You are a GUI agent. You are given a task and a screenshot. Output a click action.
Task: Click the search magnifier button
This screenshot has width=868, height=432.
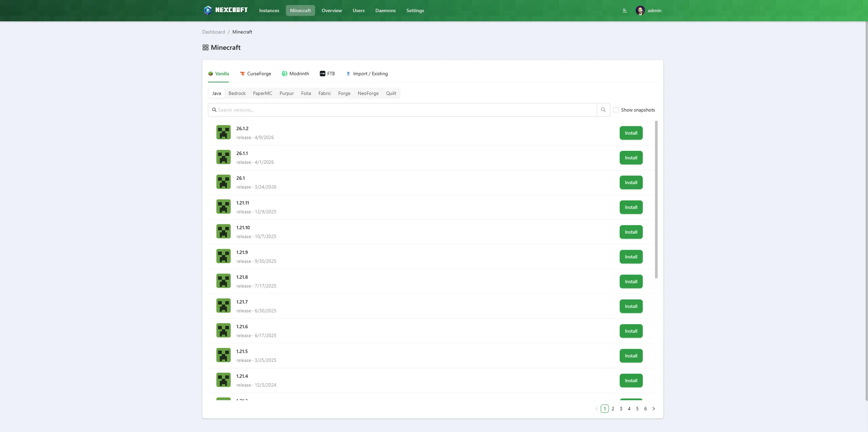(603, 110)
